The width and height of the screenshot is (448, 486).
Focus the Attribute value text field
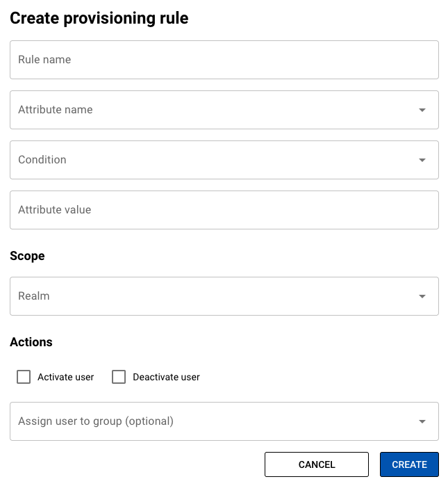point(224,210)
